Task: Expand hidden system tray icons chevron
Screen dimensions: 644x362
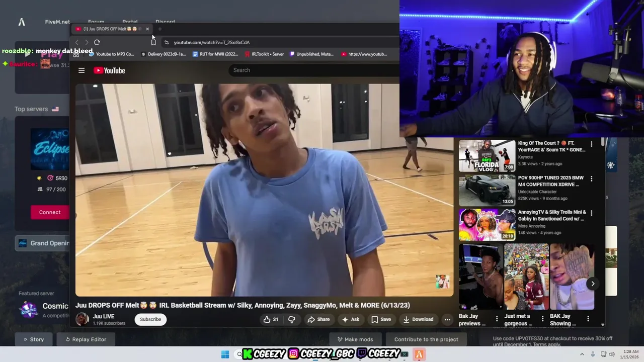Action: click(x=582, y=354)
